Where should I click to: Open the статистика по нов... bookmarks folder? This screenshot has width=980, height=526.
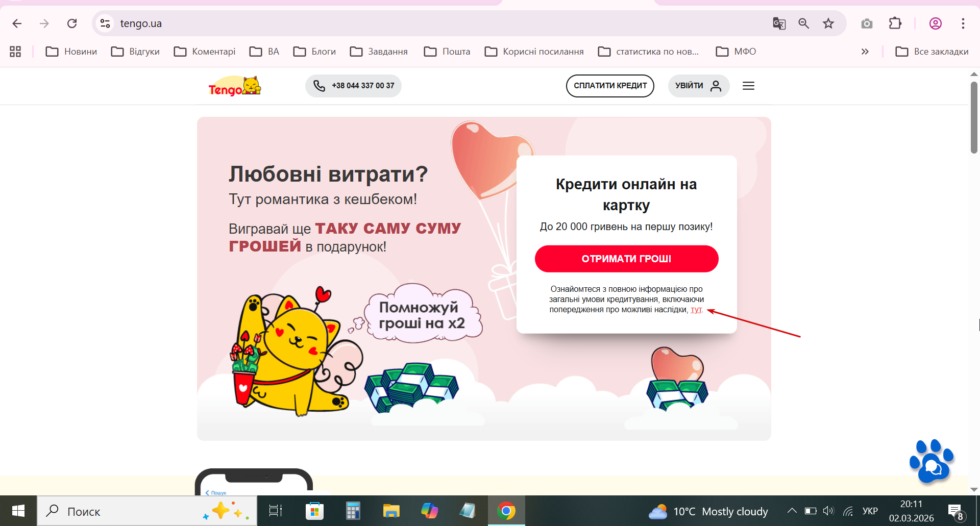pyautogui.click(x=648, y=52)
